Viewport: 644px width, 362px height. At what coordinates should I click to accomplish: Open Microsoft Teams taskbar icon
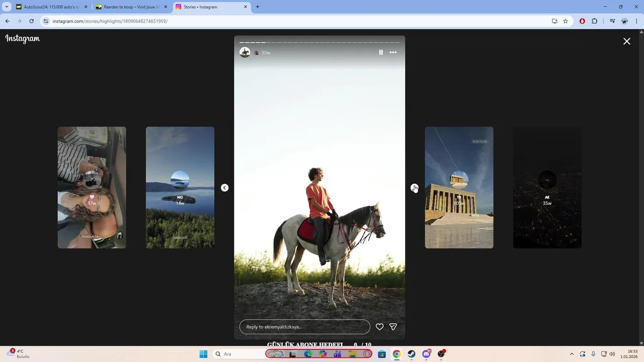338,354
